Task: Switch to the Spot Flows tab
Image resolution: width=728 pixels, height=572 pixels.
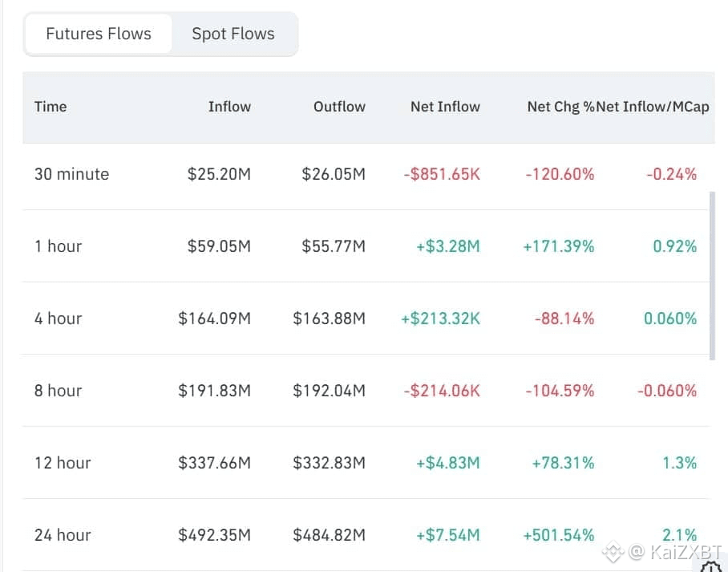Action: point(233,34)
